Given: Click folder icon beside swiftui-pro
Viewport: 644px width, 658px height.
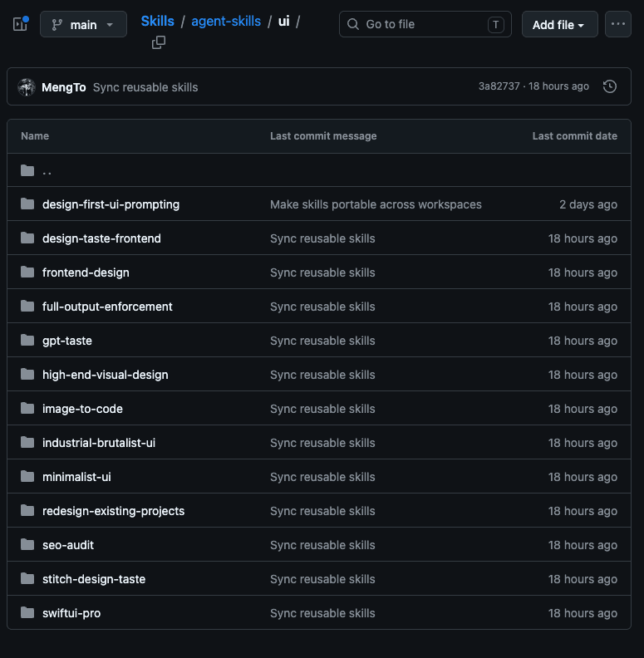Looking at the screenshot, I should tap(27, 612).
